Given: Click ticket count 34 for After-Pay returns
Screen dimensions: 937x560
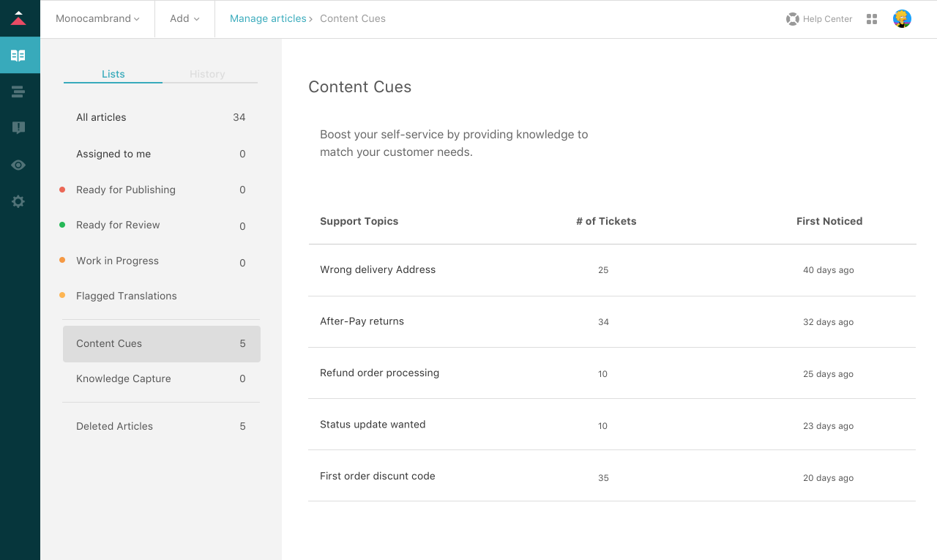Looking at the screenshot, I should (x=603, y=322).
